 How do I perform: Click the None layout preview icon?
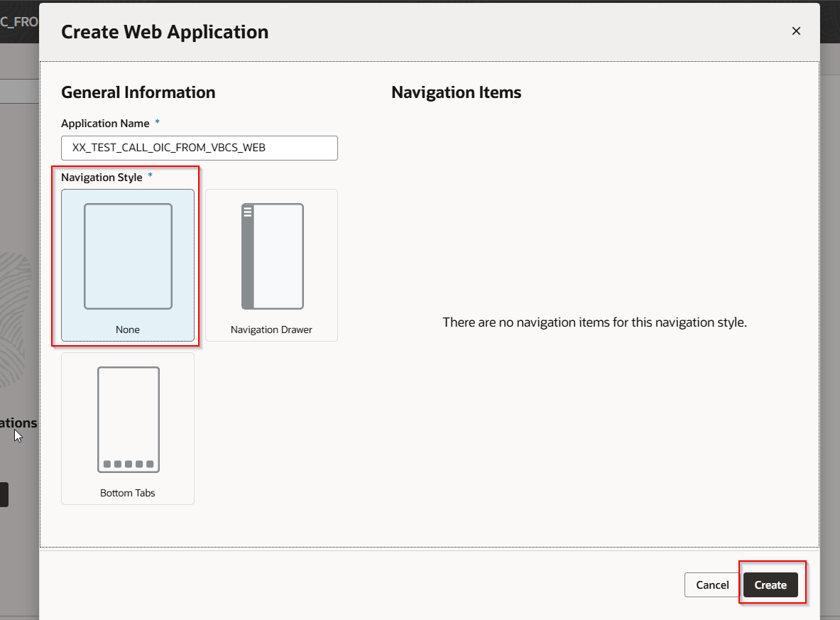click(128, 256)
